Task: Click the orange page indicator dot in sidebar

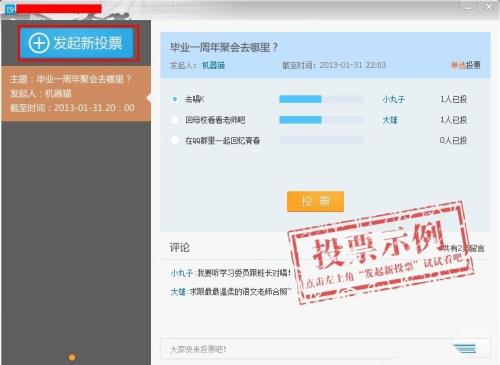Action: [72, 357]
